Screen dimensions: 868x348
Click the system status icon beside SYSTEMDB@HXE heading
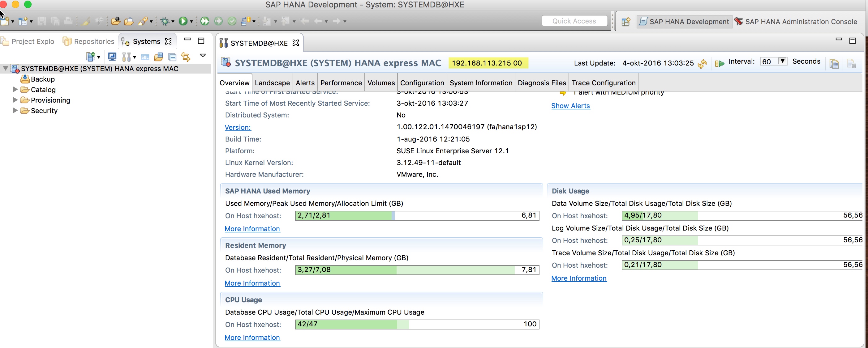[226, 62]
